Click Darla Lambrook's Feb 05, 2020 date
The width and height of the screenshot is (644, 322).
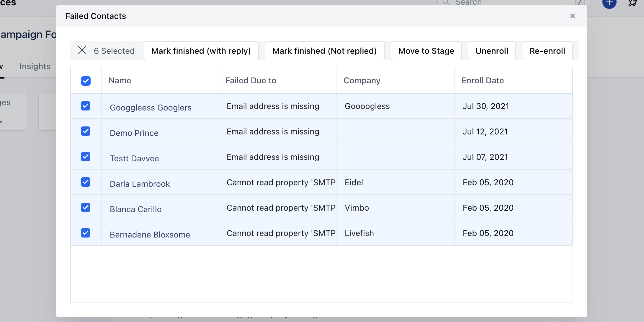pos(488,182)
